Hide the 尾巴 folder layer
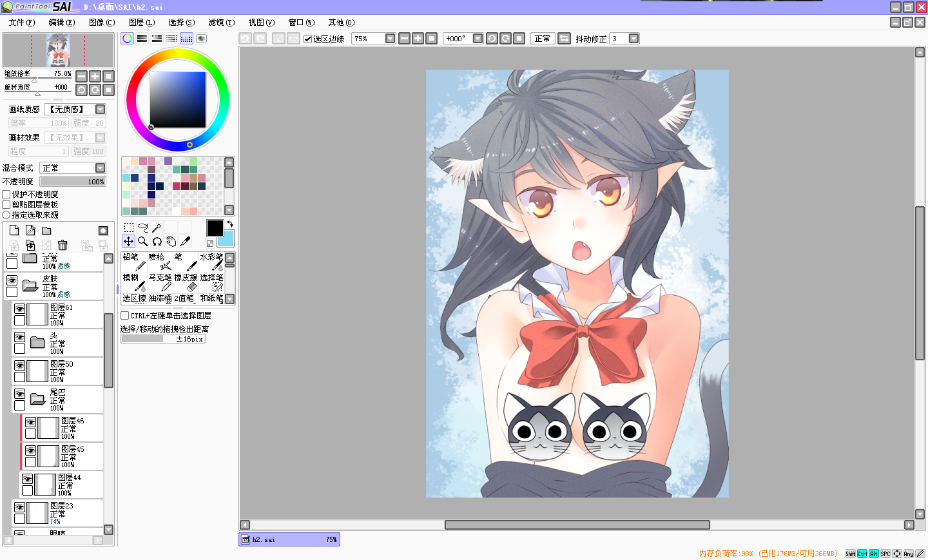This screenshot has height=560, width=928. [x=20, y=394]
